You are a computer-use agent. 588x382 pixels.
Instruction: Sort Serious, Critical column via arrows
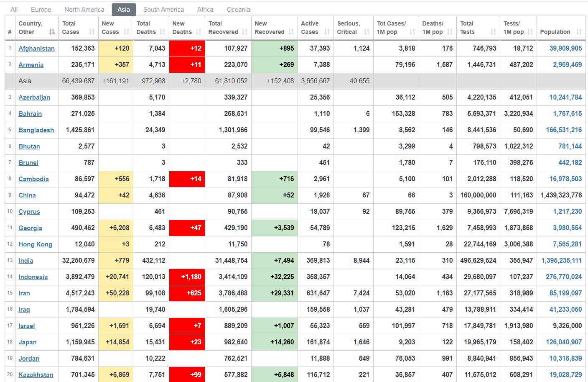[367, 32]
